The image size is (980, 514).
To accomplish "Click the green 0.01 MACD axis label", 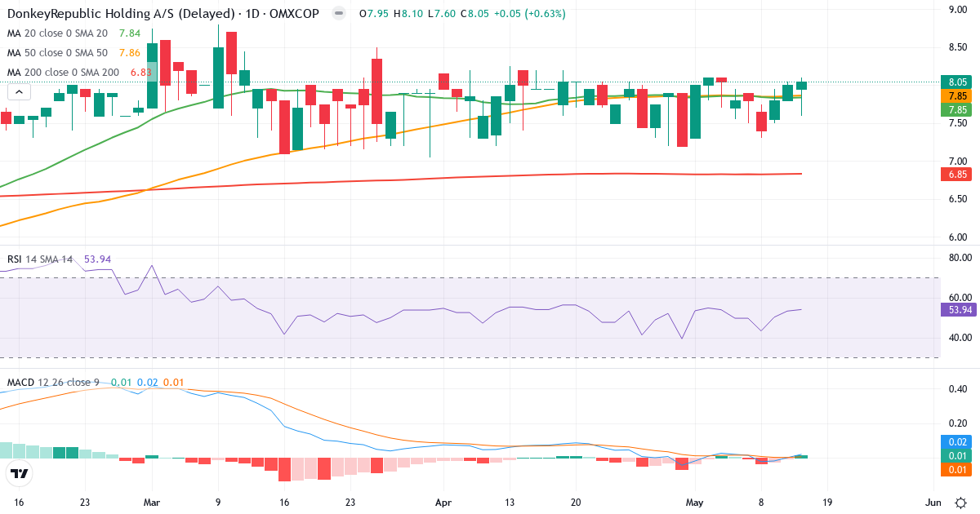I will (958, 455).
